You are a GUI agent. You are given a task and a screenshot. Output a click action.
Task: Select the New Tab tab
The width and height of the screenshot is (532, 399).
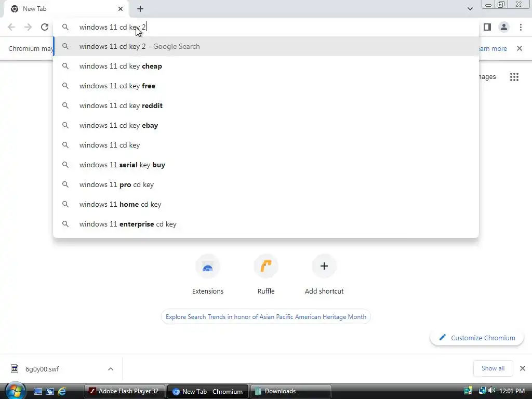(x=66, y=9)
